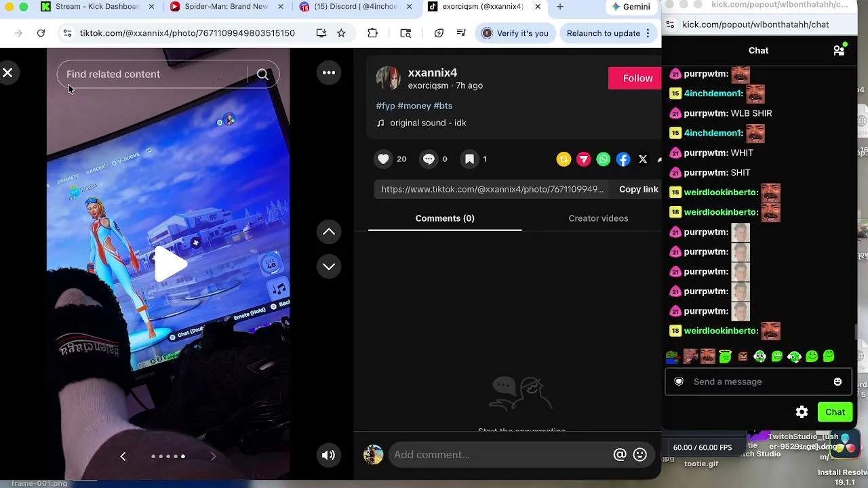Open the Chrome media controls icon

[x=461, y=33]
